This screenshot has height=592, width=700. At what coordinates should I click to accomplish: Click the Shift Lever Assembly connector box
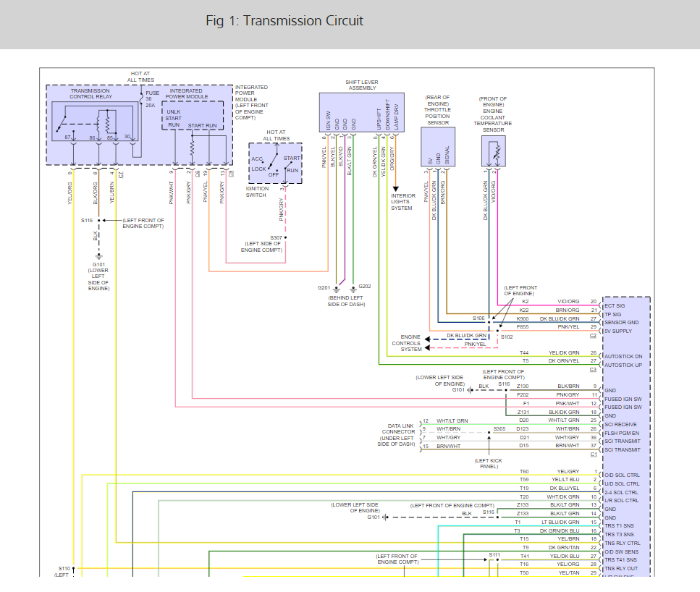tap(362, 112)
